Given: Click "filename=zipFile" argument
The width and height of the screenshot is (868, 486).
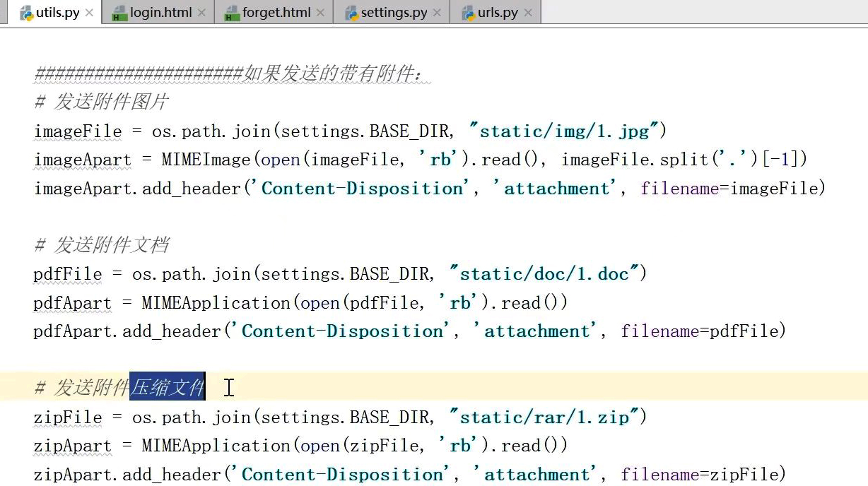Looking at the screenshot, I should click(x=700, y=475).
